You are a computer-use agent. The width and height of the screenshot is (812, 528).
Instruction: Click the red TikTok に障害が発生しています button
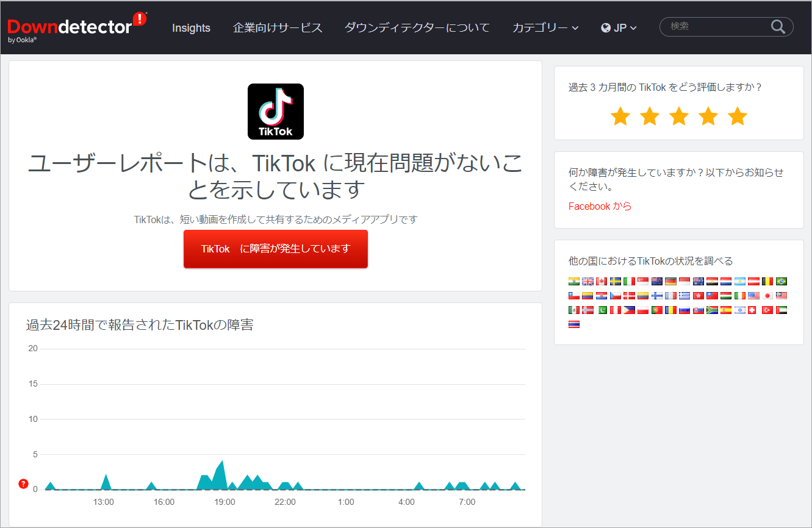(276, 249)
